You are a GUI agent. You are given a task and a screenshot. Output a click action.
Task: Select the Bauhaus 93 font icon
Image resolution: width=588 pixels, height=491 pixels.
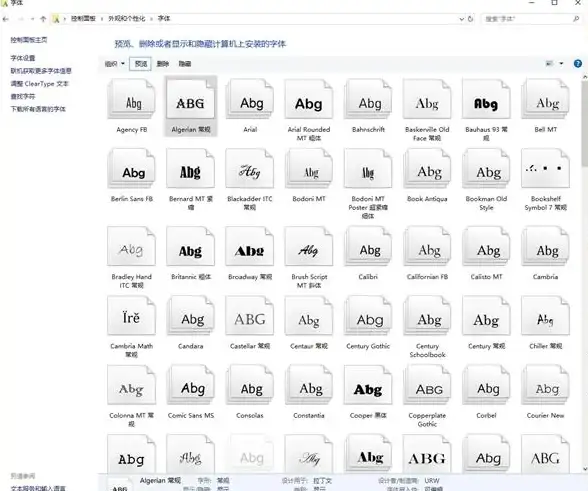(x=486, y=99)
